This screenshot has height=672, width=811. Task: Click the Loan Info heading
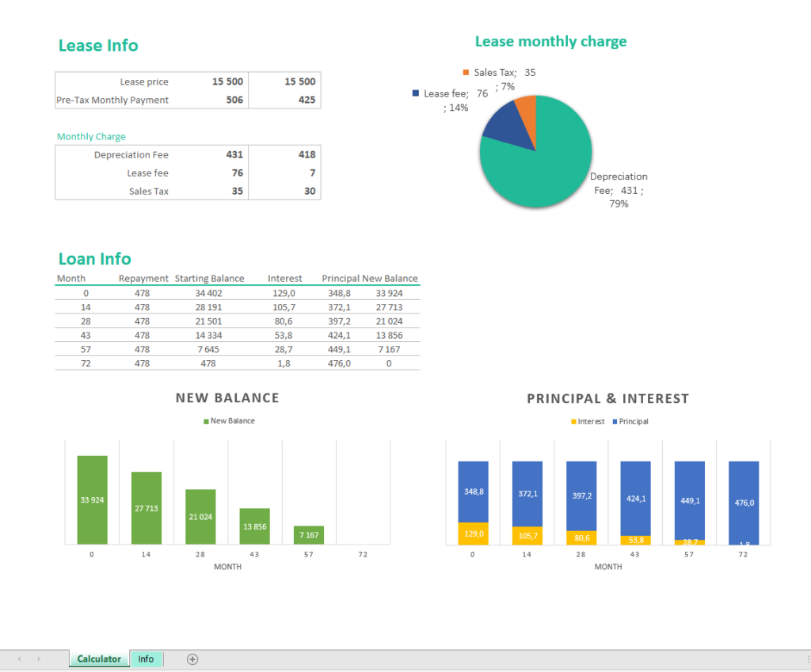point(94,259)
